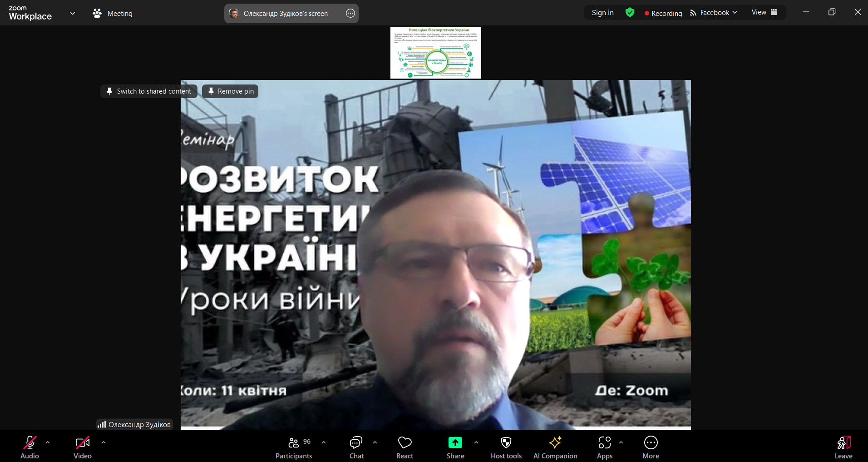Click presenter avatar in screen share tab
Image resolution: width=868 pixels, height=462 pixels.
(x=234, y=13)
